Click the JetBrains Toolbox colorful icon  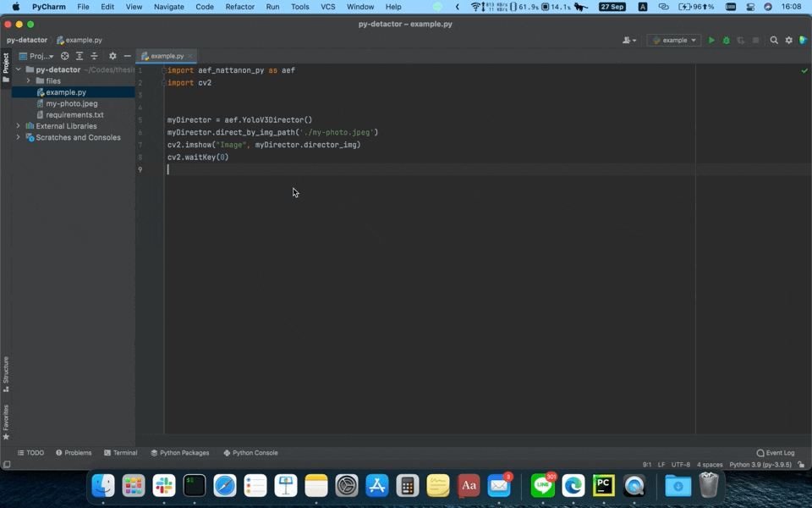[804, 40]
